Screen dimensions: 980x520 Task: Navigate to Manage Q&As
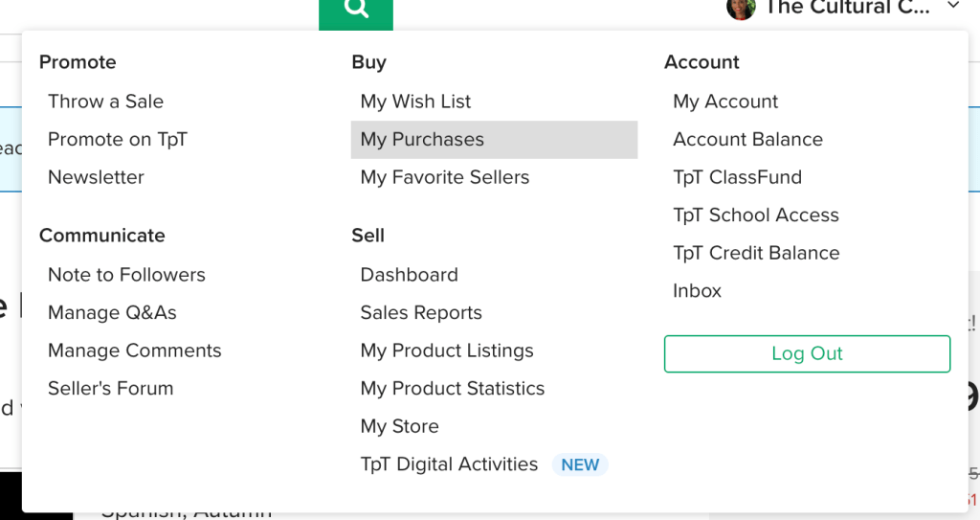pyautogui.click(x=112, y=313)
